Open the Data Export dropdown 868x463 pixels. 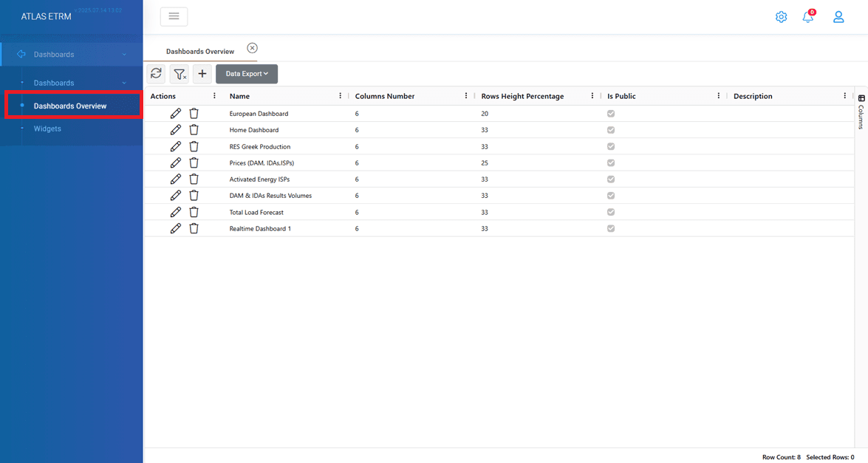tap(247, 74)
